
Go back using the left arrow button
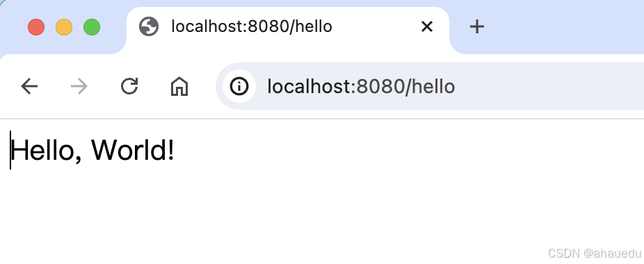(x=29, y=86)
